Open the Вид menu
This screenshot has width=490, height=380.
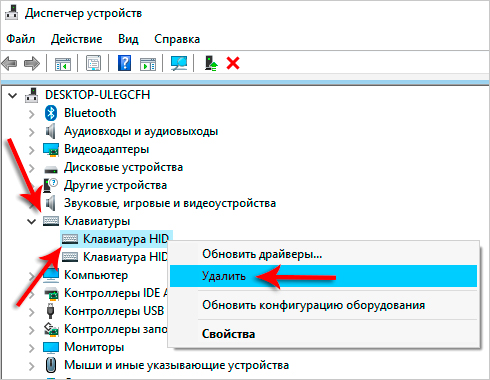[128, 39]
